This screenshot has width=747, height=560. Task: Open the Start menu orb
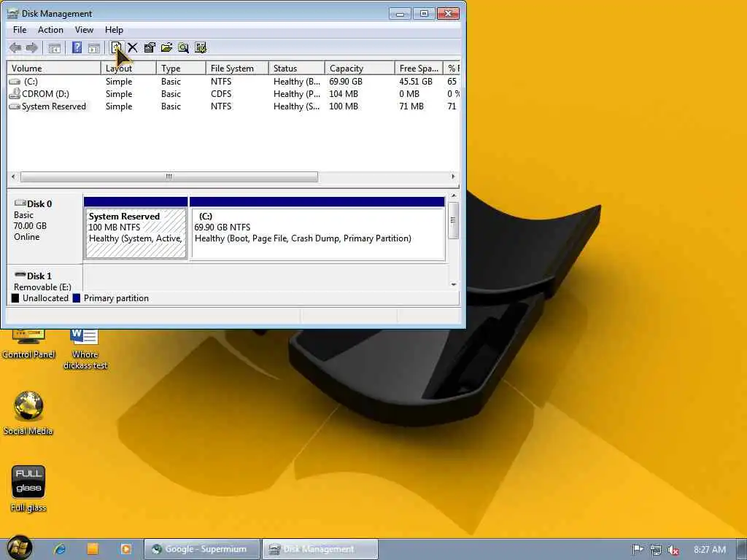pyautogui.click(x=20, y=548)
